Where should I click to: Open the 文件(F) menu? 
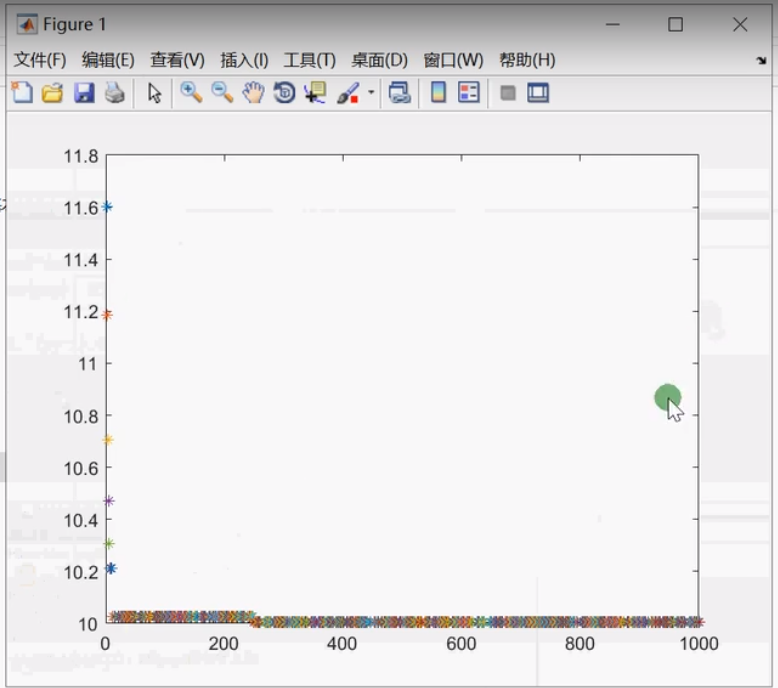pyautogui.click(x=40, y=60)
